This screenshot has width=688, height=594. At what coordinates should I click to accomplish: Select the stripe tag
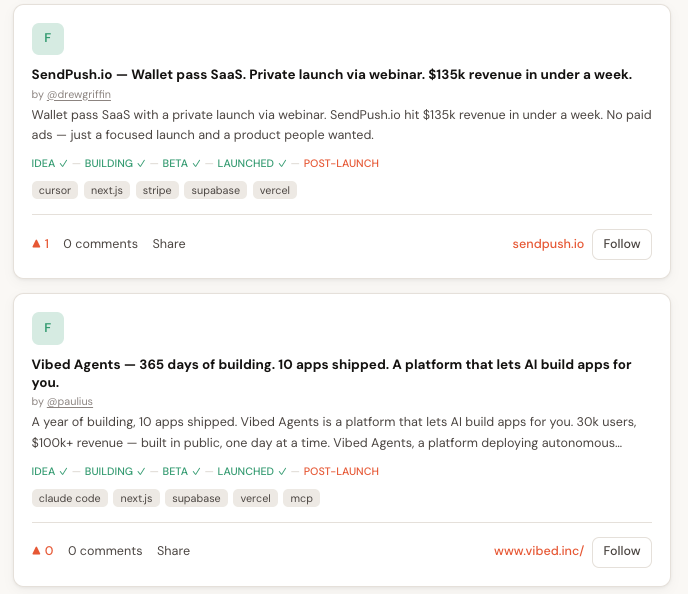157,190
